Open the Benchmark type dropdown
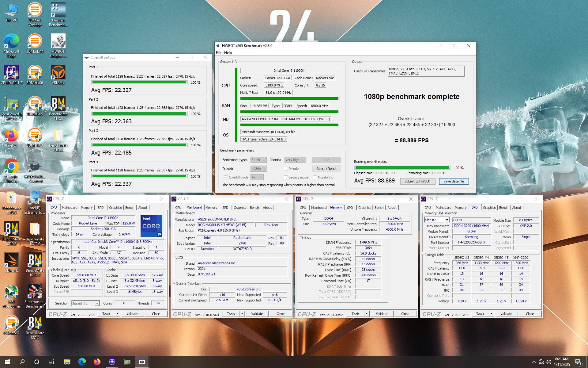This screenshot has width=588, height=368. 258,160
